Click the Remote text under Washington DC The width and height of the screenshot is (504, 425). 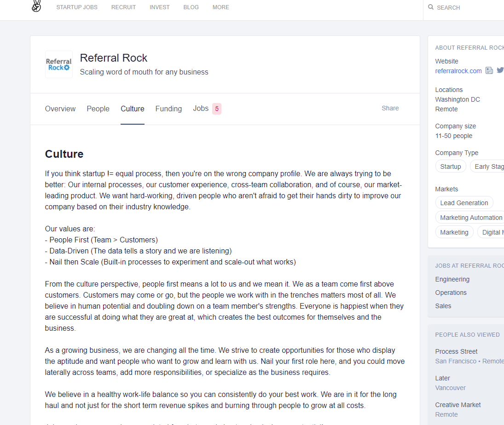click(x=446, y=109)
